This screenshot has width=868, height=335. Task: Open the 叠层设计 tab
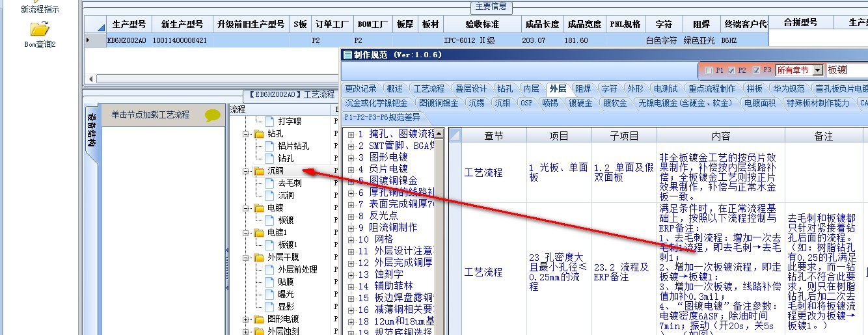click(471, 88)
